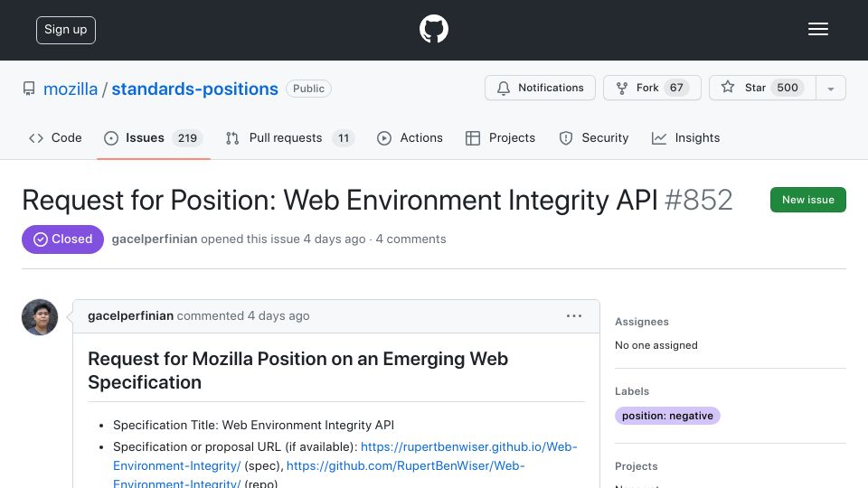
Task: Switch to the Insights tab
Action: [x=686, y=137]
